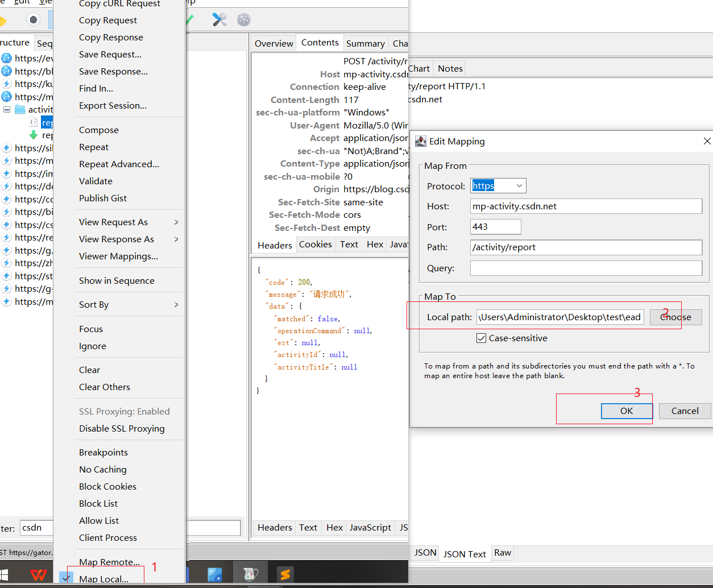Pick Save Response... from the context menu

pyautogui.click(x=113, y=71)
